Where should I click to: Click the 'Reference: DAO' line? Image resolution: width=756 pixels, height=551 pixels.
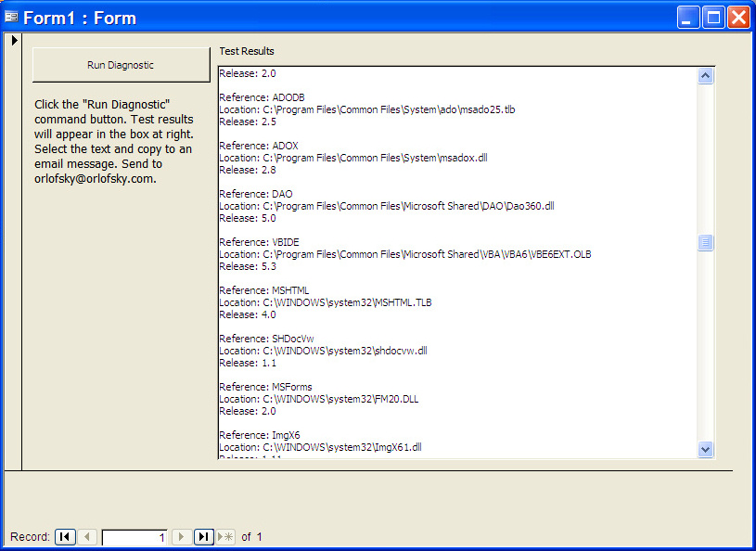coord(256,194)
